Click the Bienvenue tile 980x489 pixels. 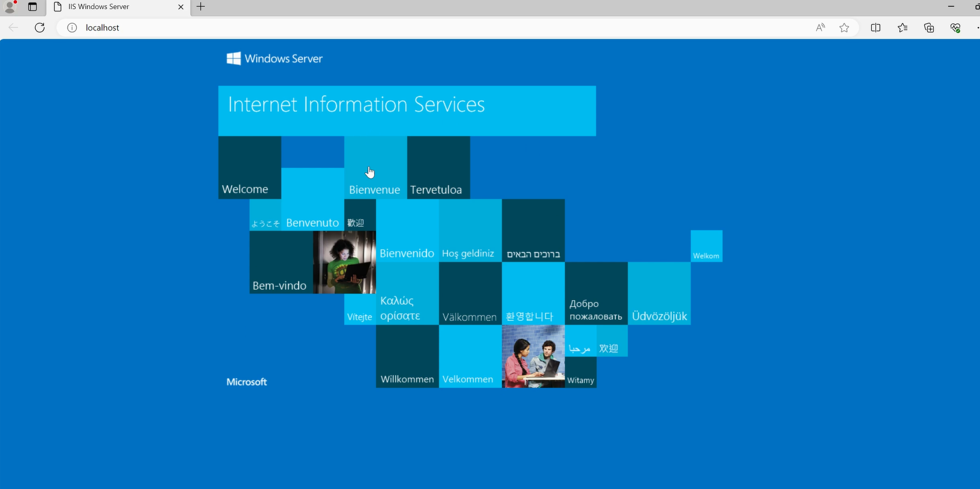click(x=376, y=168)
